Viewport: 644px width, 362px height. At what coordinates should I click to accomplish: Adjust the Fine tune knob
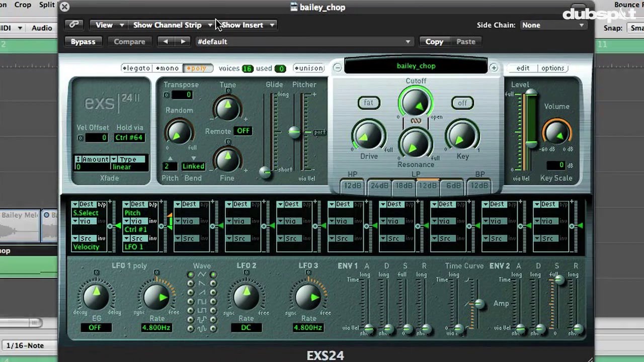(x=227, y=158)
